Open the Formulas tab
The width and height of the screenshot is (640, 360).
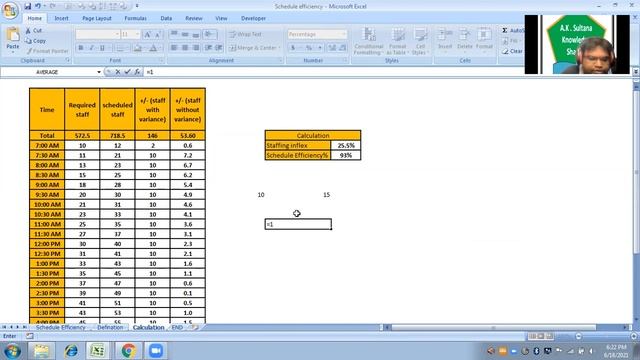pos(136,18)
